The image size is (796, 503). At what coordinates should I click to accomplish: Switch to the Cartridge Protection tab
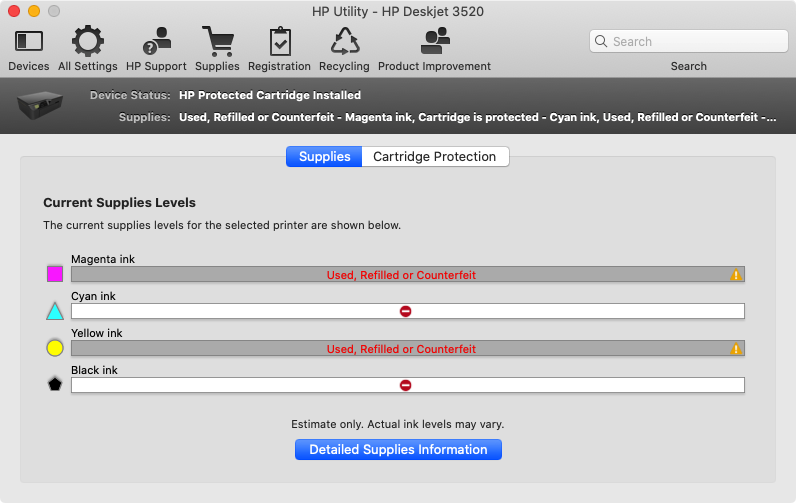coord(435,156)
